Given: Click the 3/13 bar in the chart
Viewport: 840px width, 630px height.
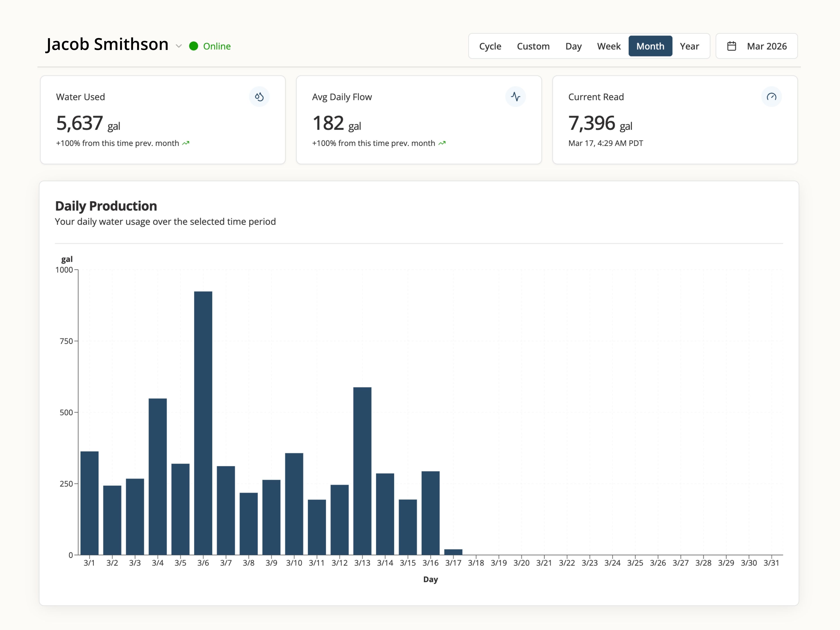Looking at the screenshot, I should coord(362,471).
